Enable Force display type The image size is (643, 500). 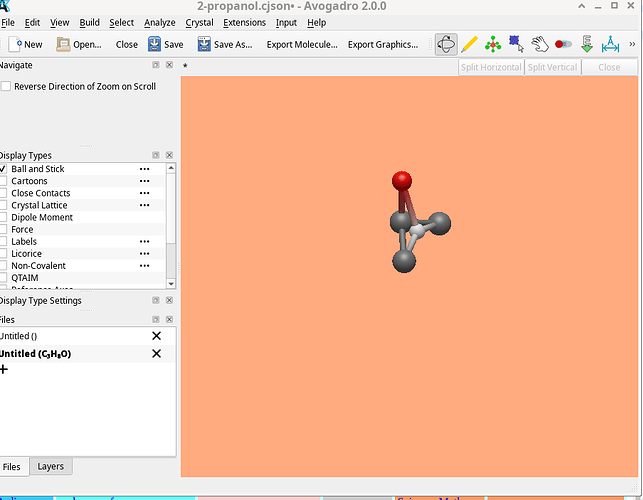point(3,229)
